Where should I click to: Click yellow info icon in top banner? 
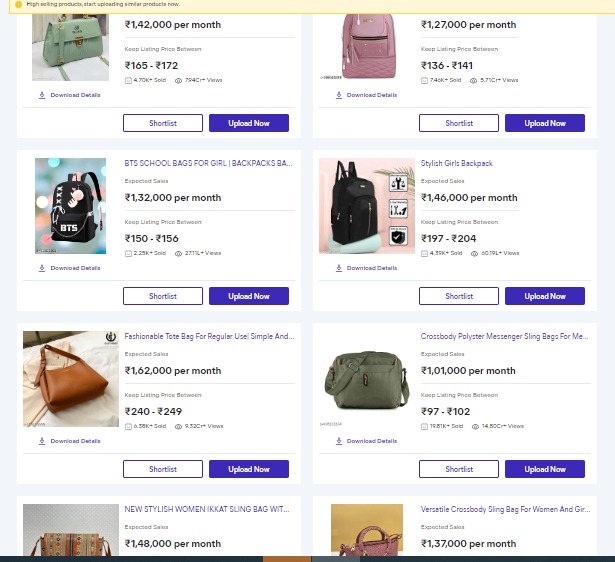(x=18, y=4)
